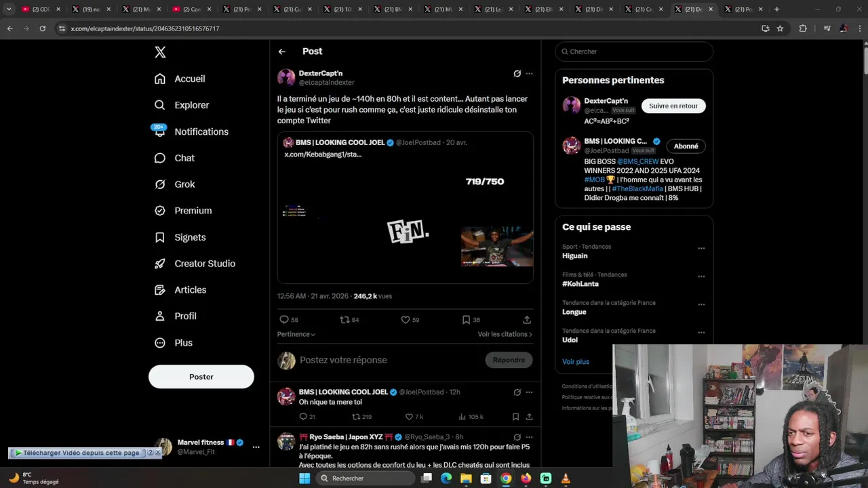Viewport: 868px width, 488px height.
Task: Open more options on Ryo Saeba reply
Action: [530, 437]
